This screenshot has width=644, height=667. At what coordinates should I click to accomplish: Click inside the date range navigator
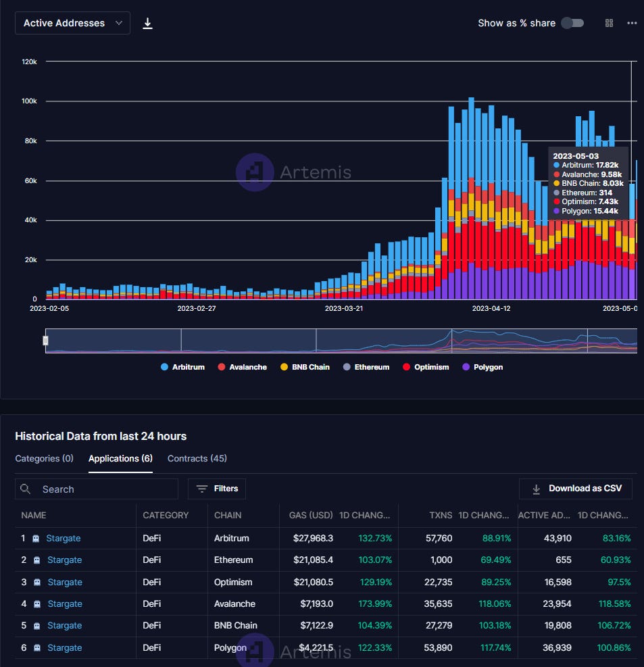341,341
